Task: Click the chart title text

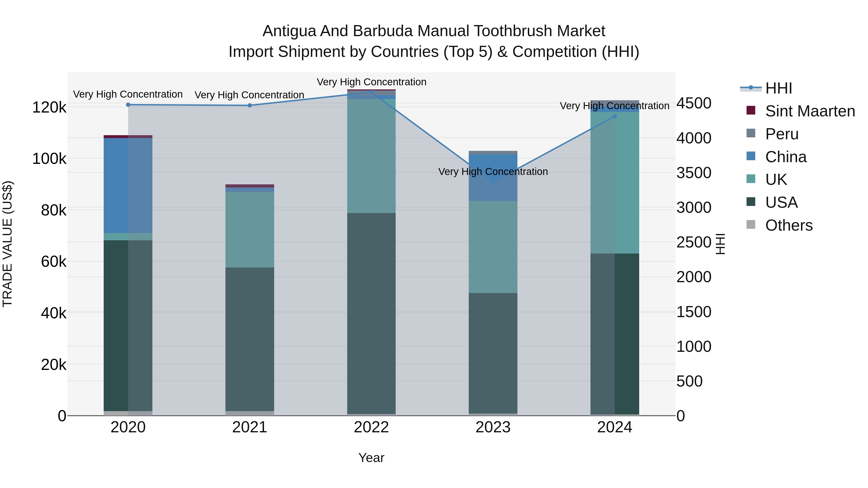Action: (434, 41)
